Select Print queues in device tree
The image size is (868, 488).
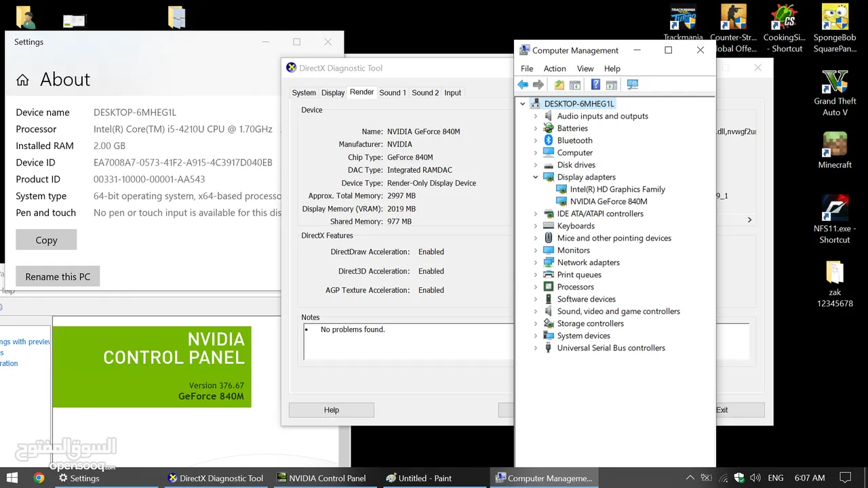click(579, 274)
